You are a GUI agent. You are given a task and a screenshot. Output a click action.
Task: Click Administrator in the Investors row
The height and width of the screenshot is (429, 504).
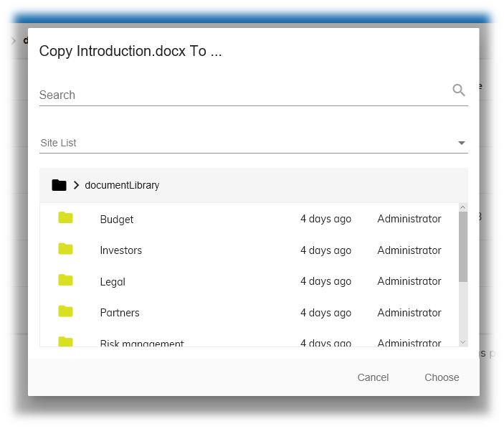tap(409, 250)
